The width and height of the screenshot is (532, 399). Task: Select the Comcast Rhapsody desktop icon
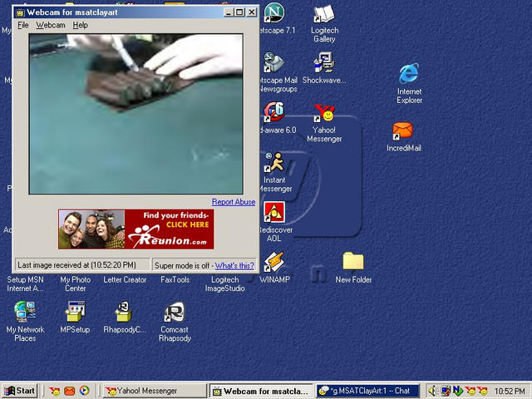click(x=175, y=312)
